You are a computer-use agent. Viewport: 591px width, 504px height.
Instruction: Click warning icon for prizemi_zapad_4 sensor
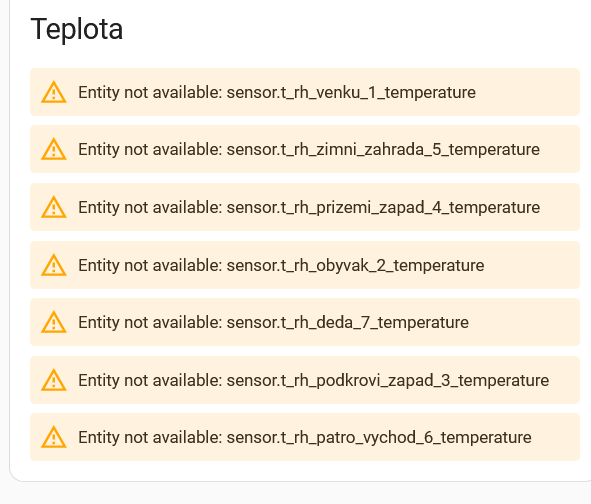point(54,207)
